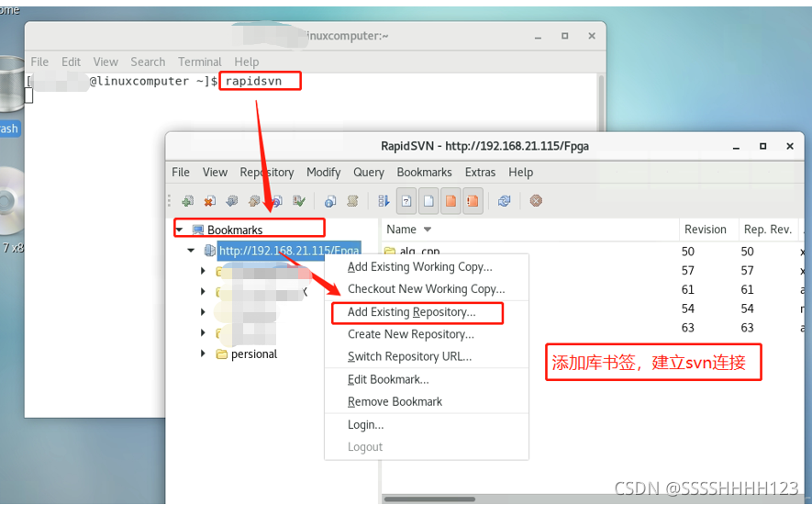Toggle Show modified entries (orange page)
Screen dimensions: 812x505
point(451,201)
